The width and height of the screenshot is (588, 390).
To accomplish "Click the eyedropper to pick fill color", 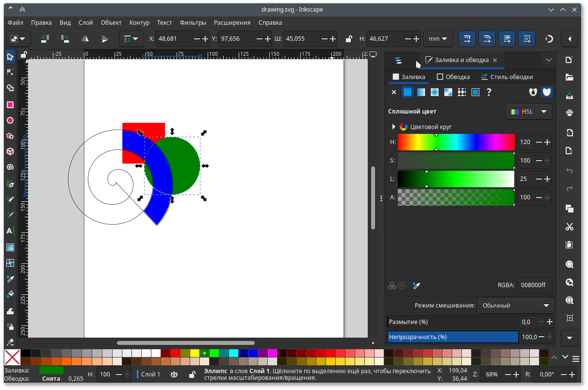I will click(x=416, y=285).
